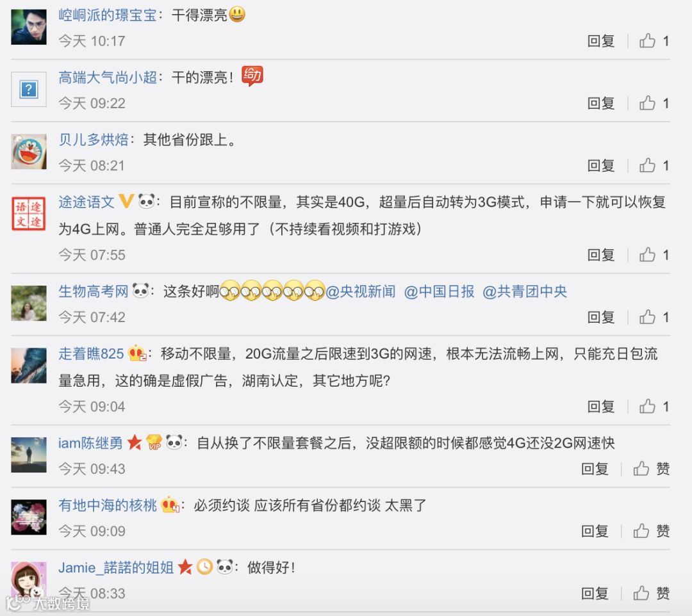This screenshot has height=616, width=692.
Task: Like 生物高考网's comment
Action: tap(647, 317)
